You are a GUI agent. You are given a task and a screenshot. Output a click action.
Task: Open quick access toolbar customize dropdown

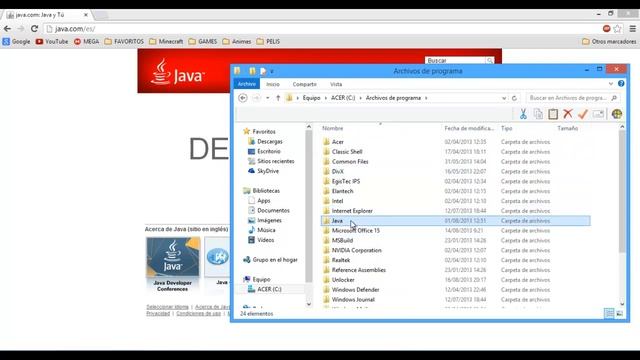(272, 71)
